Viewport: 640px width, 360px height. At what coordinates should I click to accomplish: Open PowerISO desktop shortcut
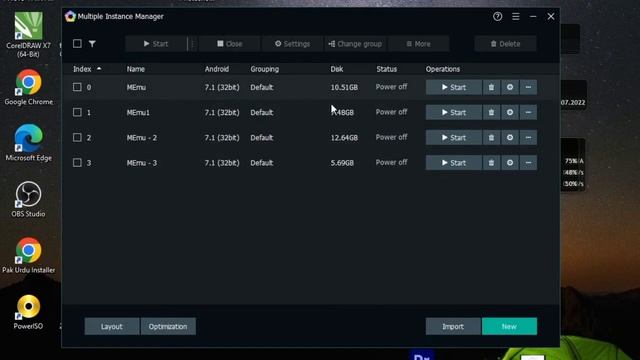pyautogui.click(x=28, y=312)
